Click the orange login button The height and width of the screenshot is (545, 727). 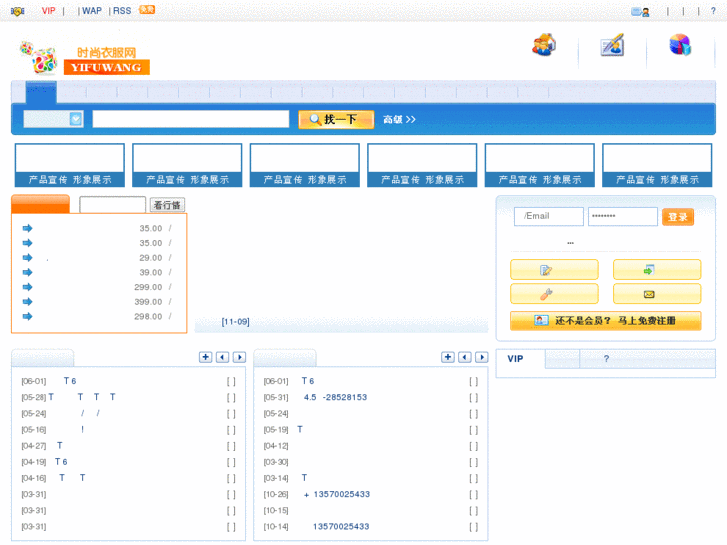click(678, 217)
